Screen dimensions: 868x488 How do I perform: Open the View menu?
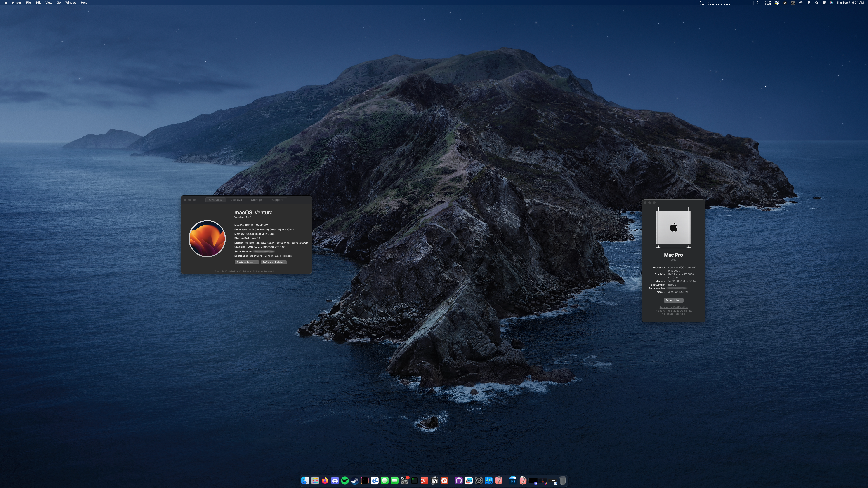[49, 3]
